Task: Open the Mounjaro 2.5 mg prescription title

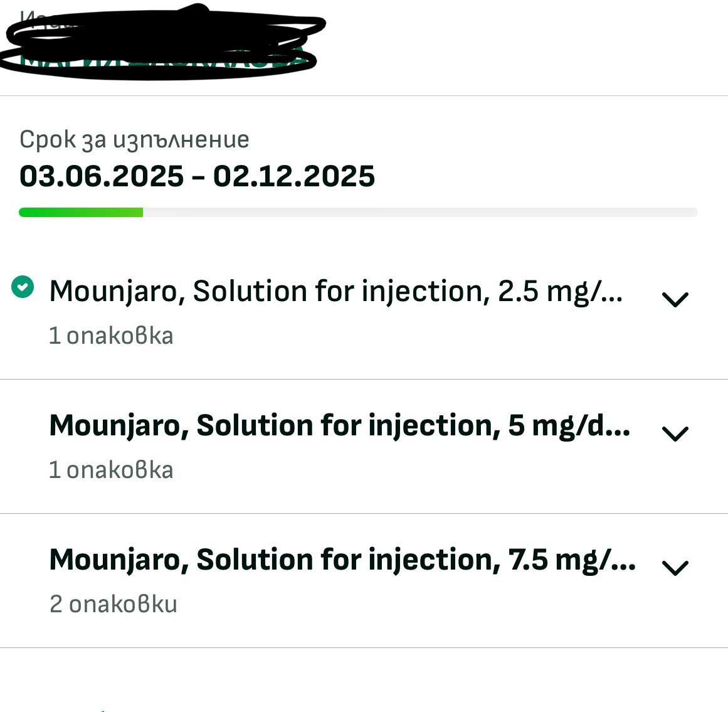Action: tap(335, 291)
